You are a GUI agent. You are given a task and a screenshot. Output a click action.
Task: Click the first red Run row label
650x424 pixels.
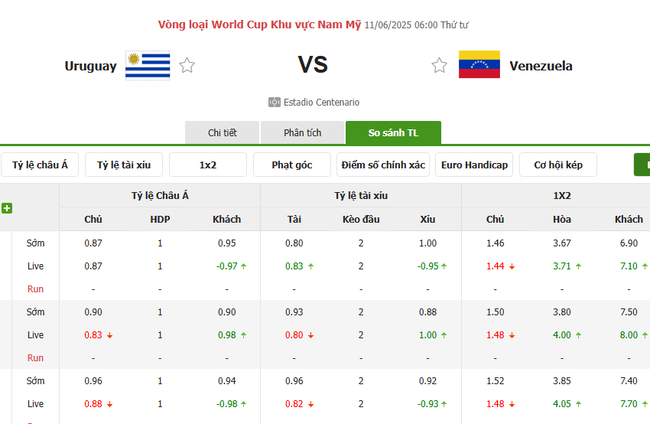pyautogui.click(x=36, y=289)
